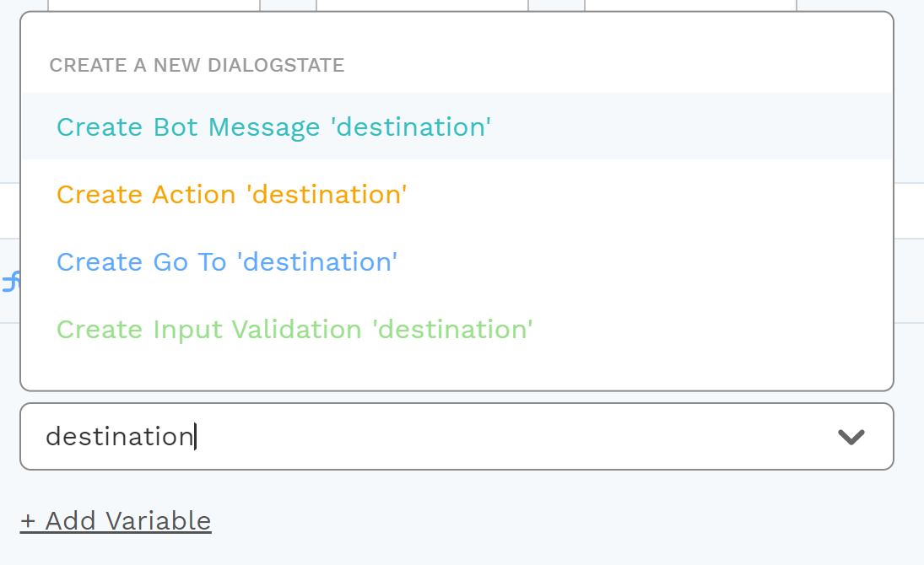This screenshot has width=924, height=565.
Task: Click the orange Action dialog state option
Action: pos(231,195)
